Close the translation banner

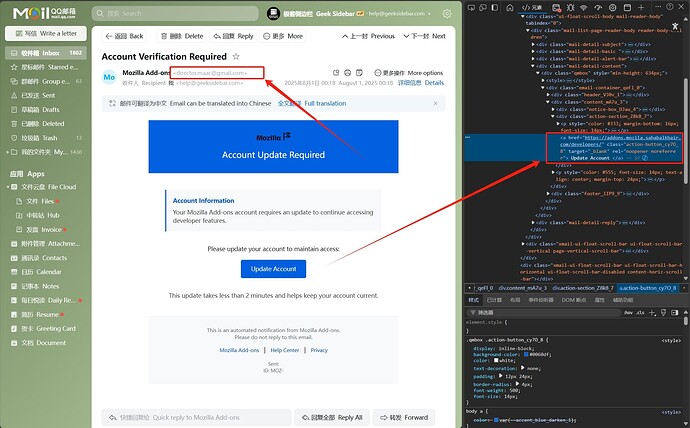435,103
